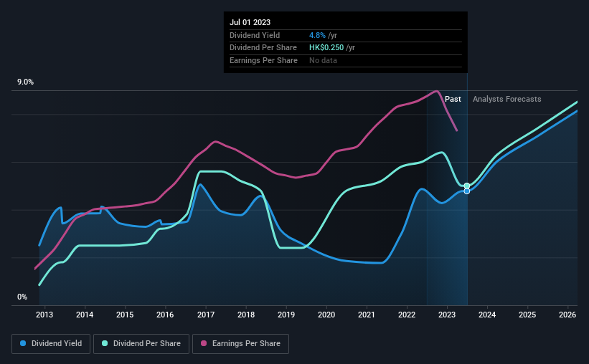Click the 2014 x-axis label
589x364 pixels.
click(x=85, y=315)
